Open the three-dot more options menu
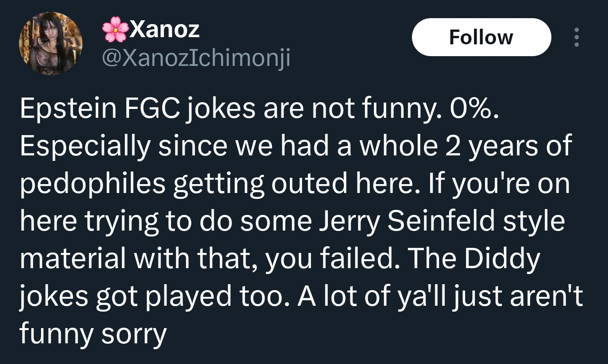Viewport: 608px width, 364px height. click(576, 37)
